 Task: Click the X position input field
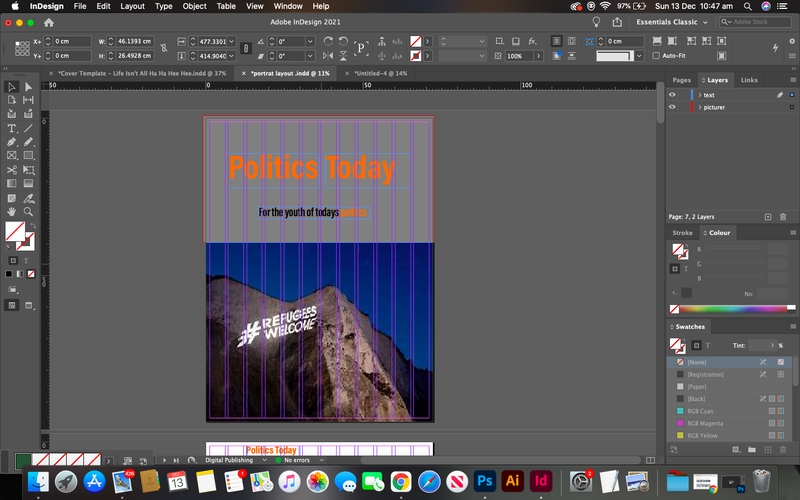click(x=72, y=41)
